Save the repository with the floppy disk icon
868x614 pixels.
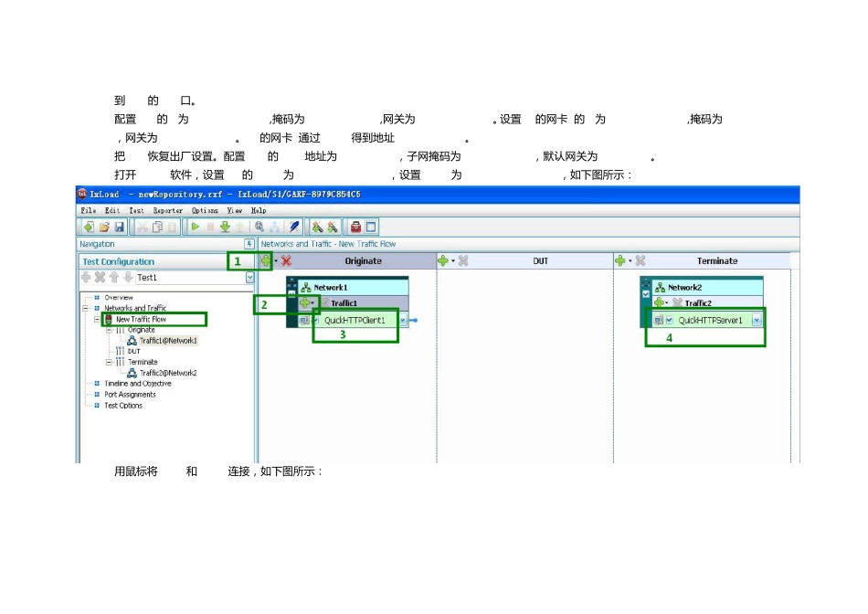point(119,227)
